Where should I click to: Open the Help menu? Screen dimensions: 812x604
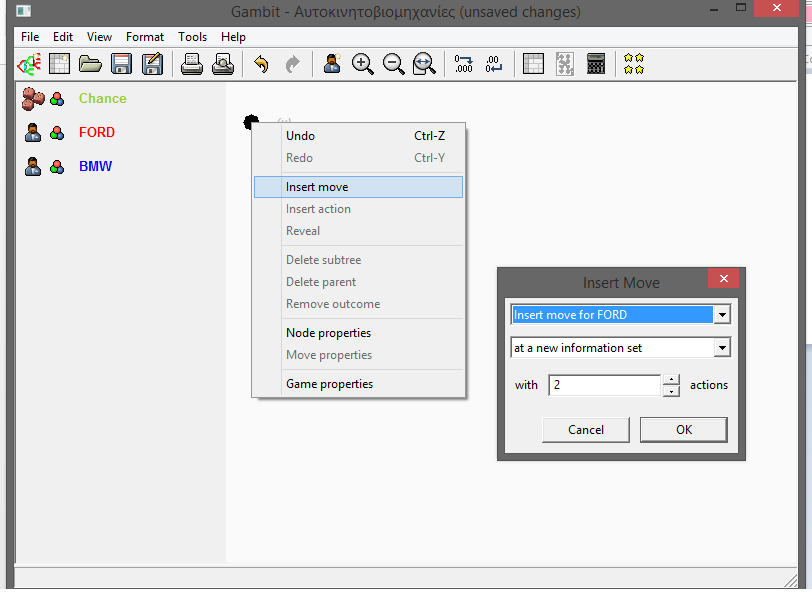tap(233, 37)
